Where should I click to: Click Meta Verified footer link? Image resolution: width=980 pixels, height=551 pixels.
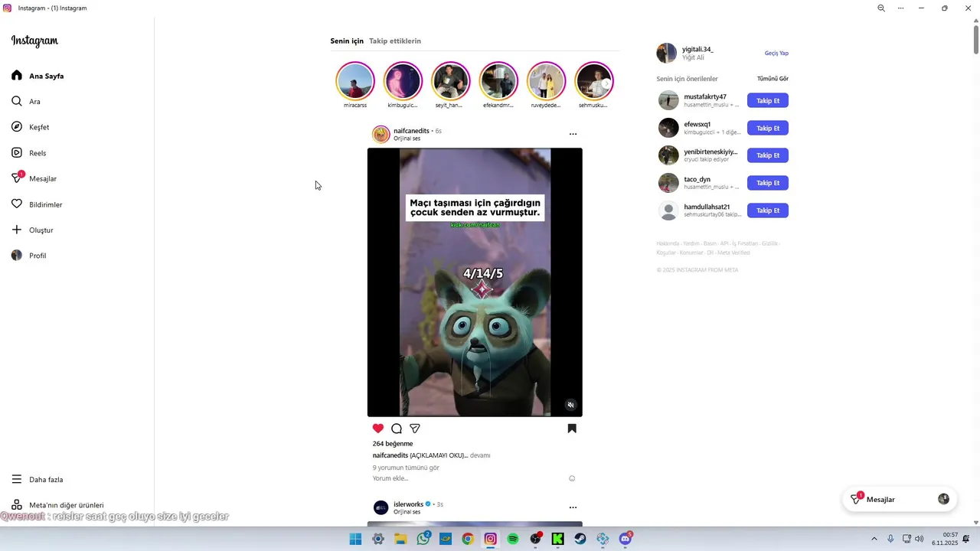tap(733, 253)
